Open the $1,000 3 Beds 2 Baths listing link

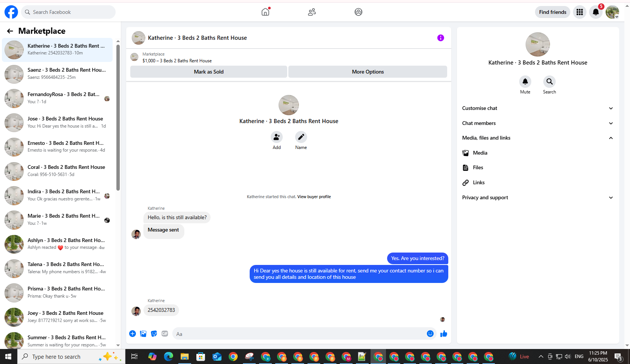[x=177, y=61]
